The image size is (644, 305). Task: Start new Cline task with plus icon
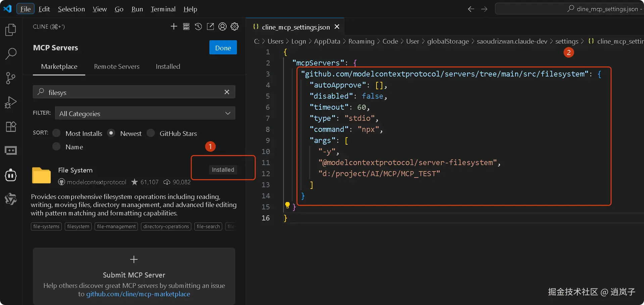point(174,27)
